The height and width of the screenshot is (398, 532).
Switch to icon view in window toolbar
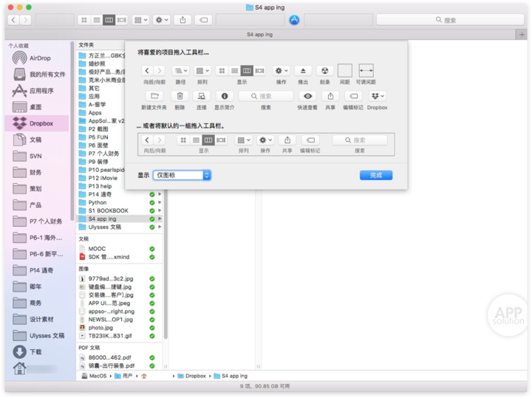point(83,20)
